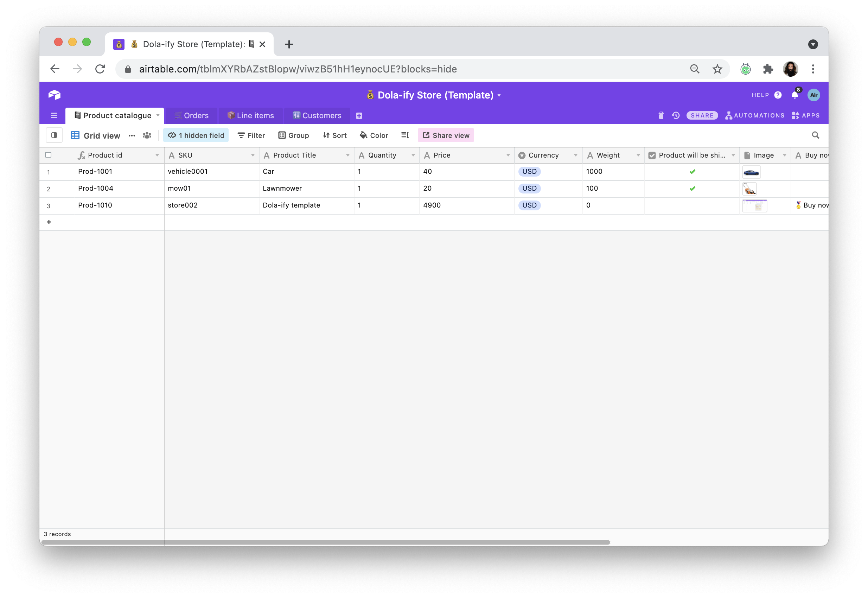This screenshot has height=598, width=868.
Task: Open notifications bell
Action: pos(794,95)
